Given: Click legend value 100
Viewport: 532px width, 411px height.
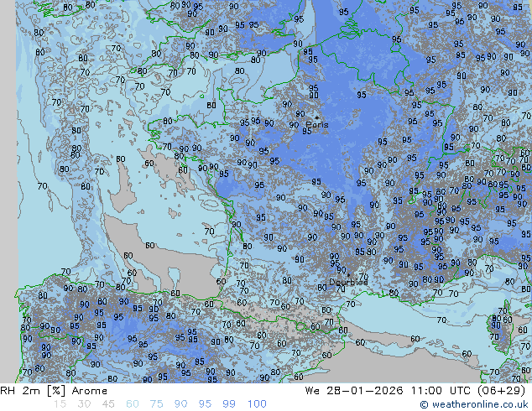Looking at the screenshot, I should 257,404.
